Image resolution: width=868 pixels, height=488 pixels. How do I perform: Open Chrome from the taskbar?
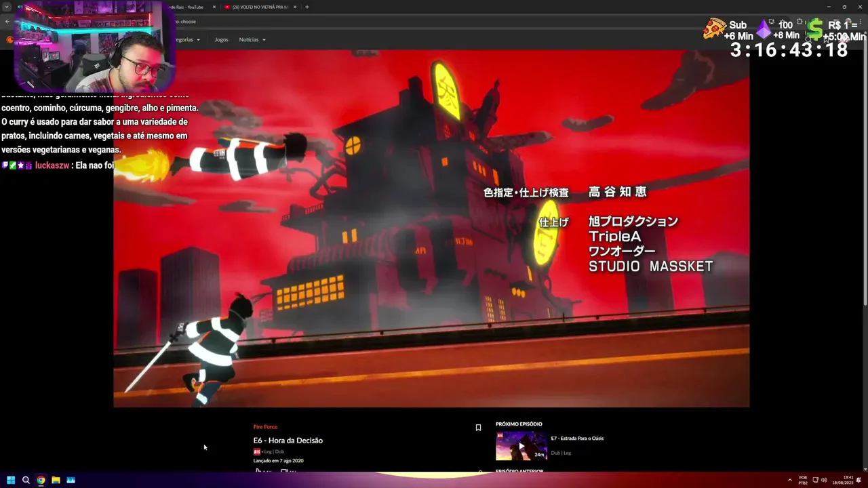click(x=41, y=480)
